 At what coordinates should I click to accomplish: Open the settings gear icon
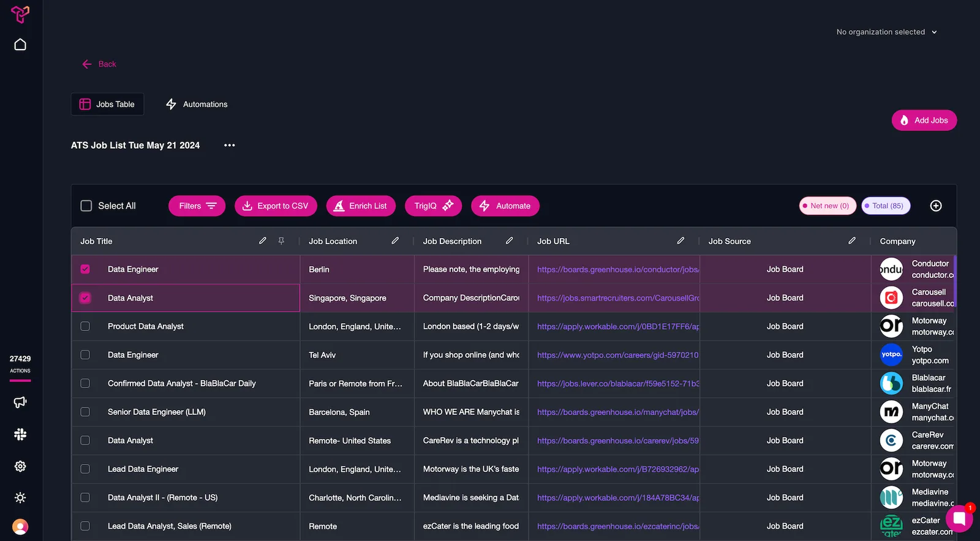click(x=20, y=466)
